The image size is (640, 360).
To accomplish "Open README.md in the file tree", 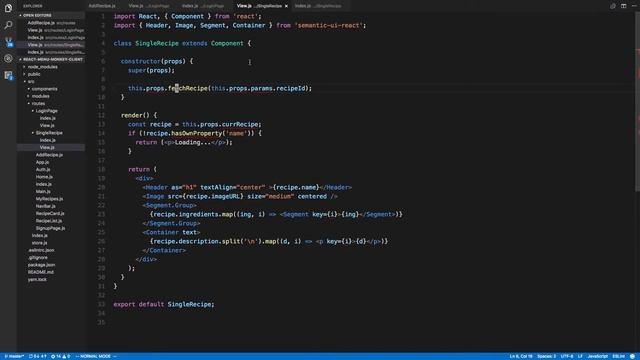I will [40, 272].
